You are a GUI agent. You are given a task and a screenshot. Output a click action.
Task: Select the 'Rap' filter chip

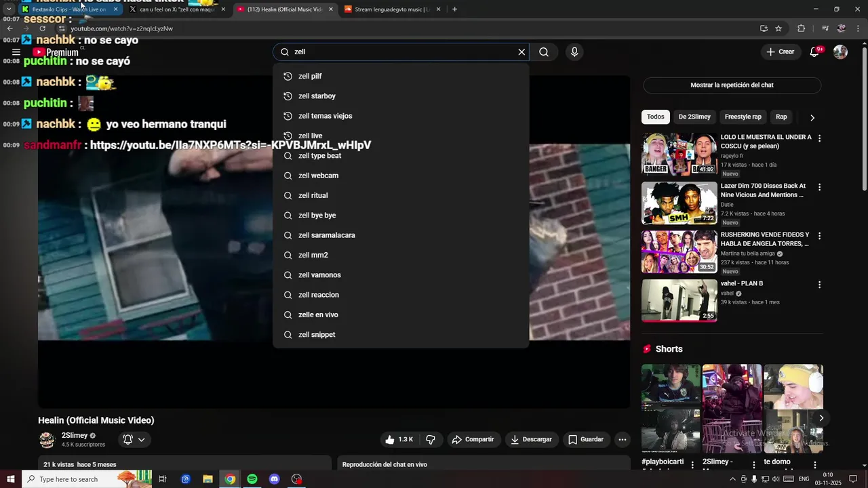tap(781, 117)
